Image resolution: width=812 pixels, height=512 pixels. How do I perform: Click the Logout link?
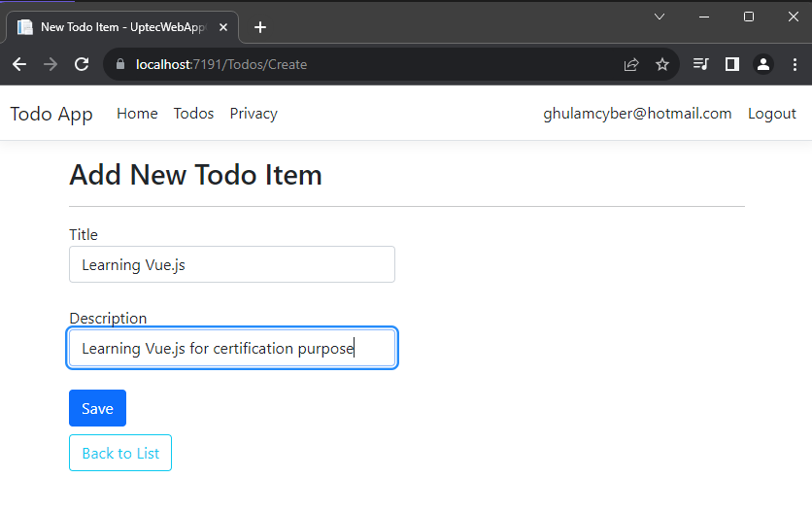(x=771, y=114)
